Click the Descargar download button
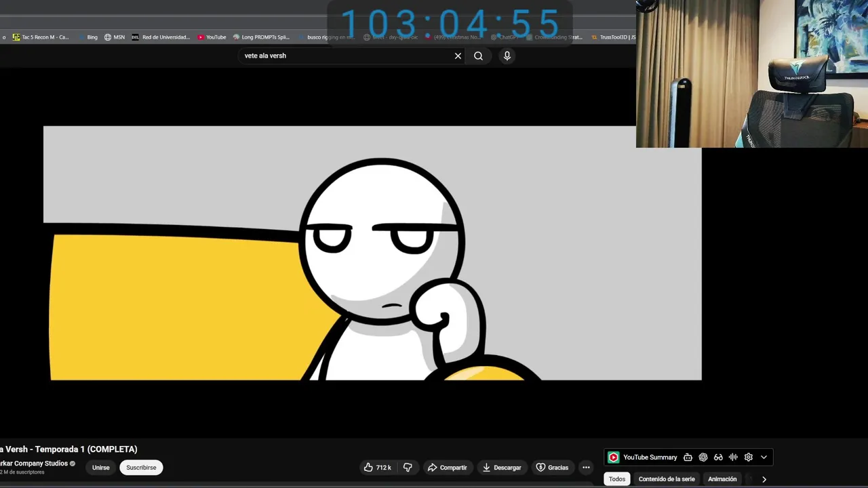Viewport: 868px width, 488px height. 502,468
